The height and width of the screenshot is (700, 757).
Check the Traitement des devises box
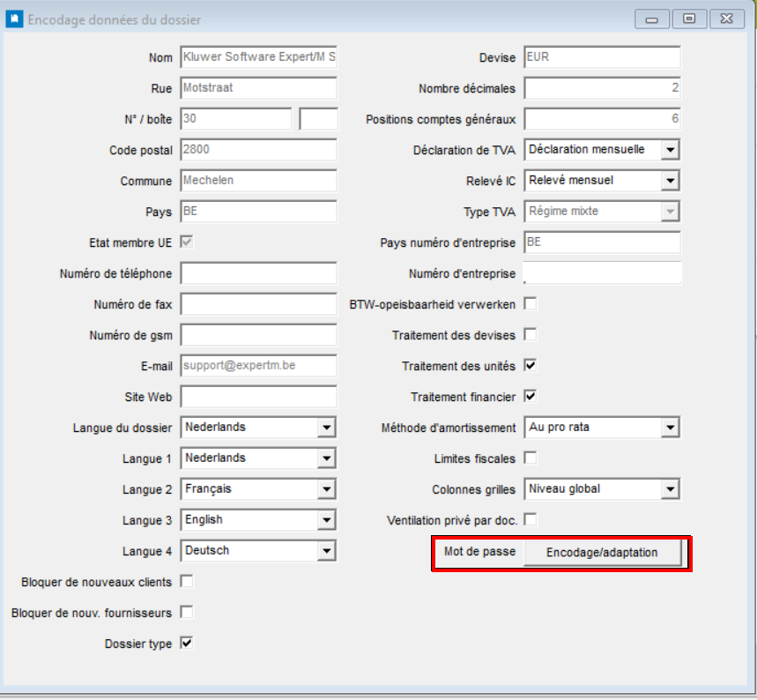tap(531, 335)
